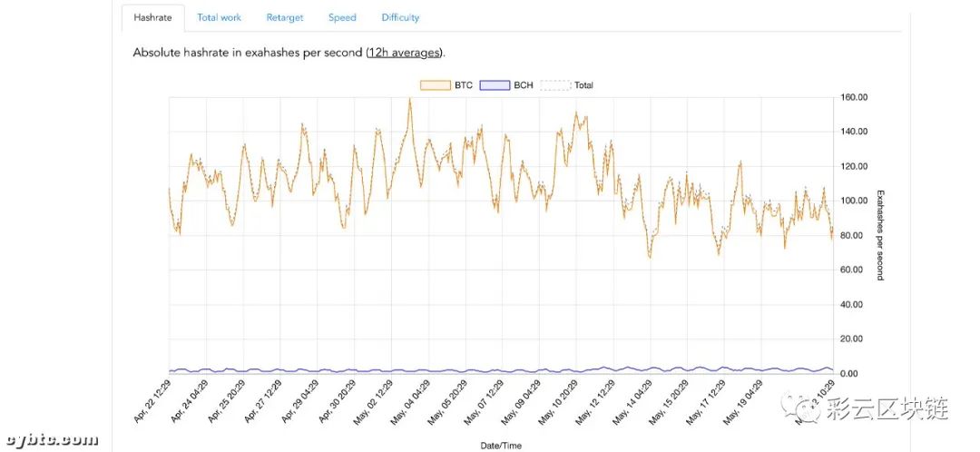Click the BTC hashrate peak near 160
This screenshot has width=980, height=452.
click(x=409, y=100)
